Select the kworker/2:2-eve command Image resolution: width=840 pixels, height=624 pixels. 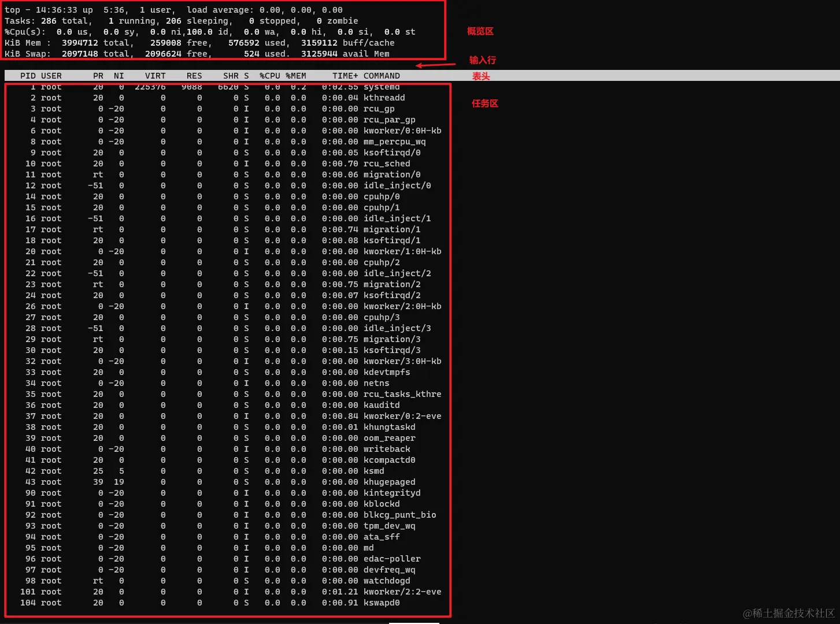402,592
